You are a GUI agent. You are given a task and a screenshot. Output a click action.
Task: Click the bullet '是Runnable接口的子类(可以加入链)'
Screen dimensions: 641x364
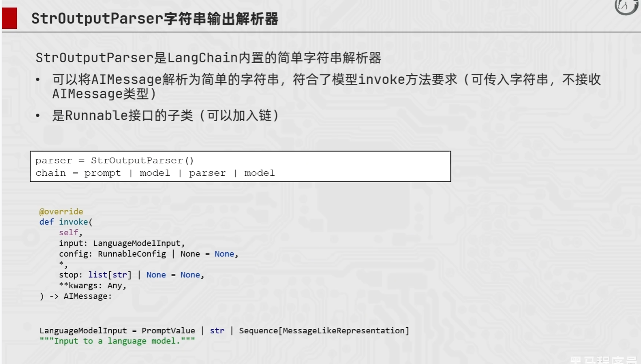click(166, 116)
